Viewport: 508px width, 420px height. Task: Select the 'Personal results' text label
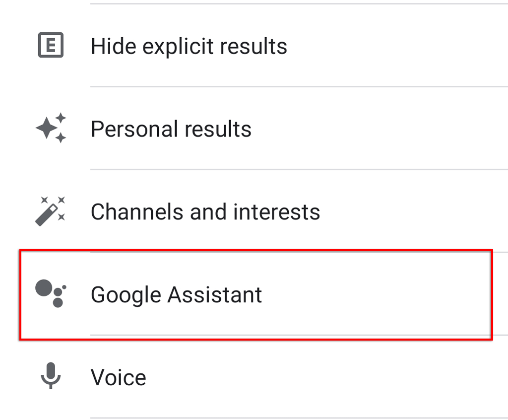pos(171,129)
